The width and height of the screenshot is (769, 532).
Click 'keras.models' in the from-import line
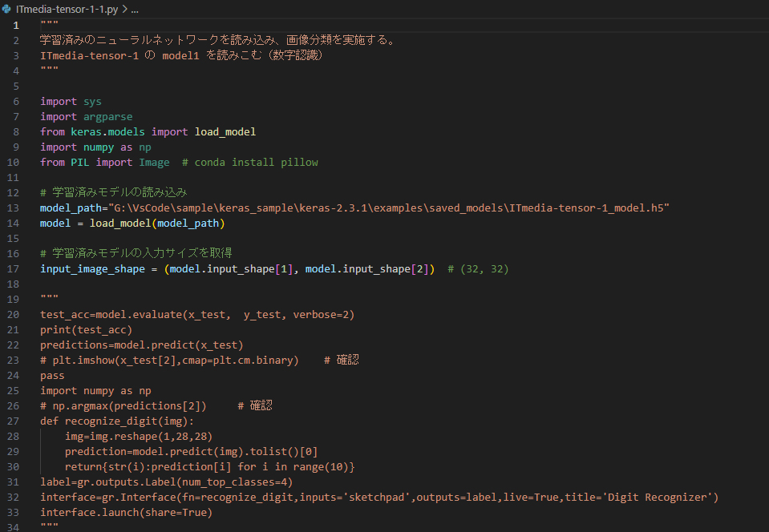click(107, 131)
